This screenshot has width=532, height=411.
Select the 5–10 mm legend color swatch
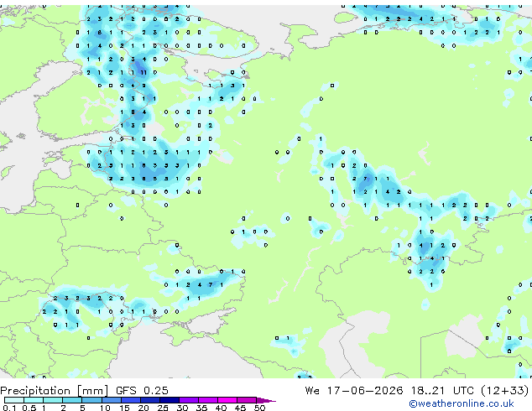click(91, 400)
